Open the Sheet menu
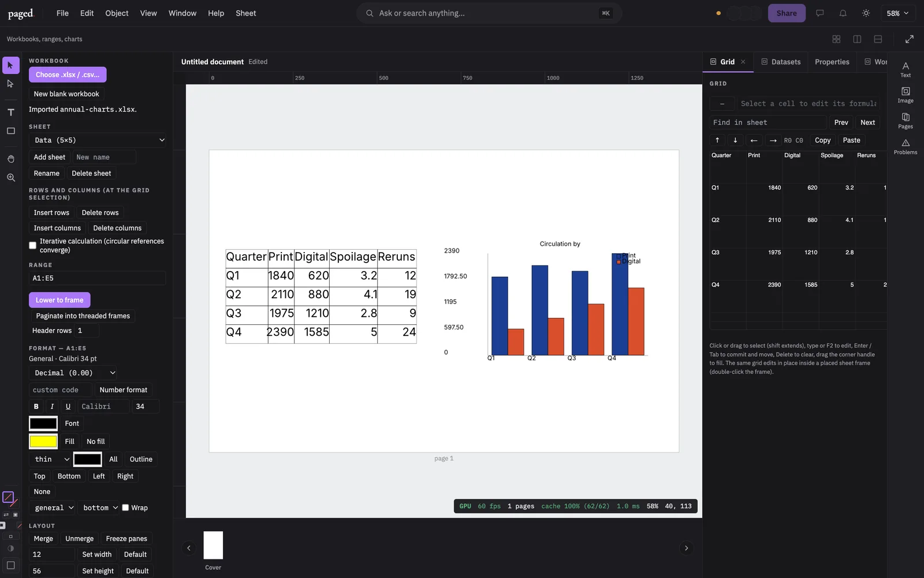 coord(245,13)
